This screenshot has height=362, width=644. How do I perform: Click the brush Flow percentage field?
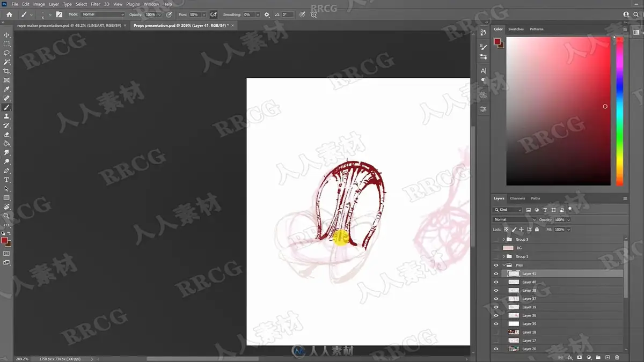(x=194, y=14)
